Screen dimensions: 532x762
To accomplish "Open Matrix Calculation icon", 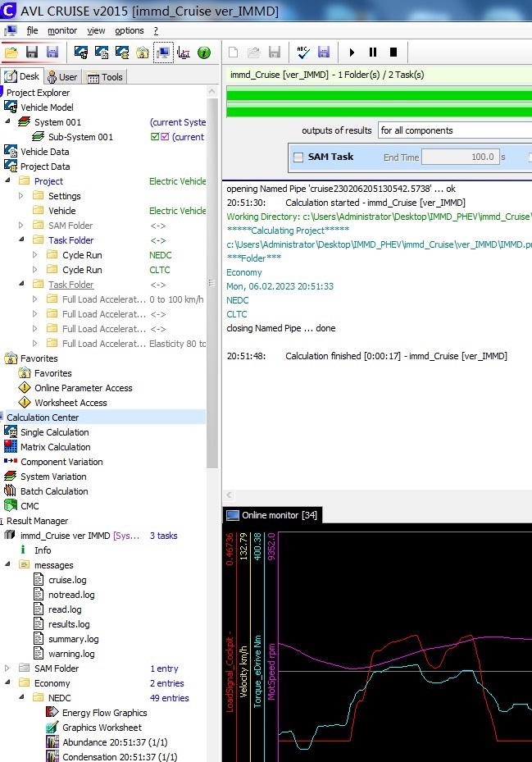I will tap(11, 446).
